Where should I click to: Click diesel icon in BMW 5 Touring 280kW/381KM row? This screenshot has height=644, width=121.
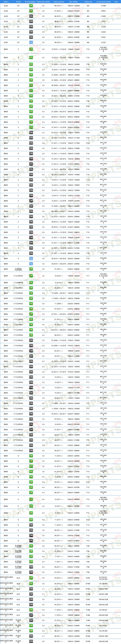point(31,424)
